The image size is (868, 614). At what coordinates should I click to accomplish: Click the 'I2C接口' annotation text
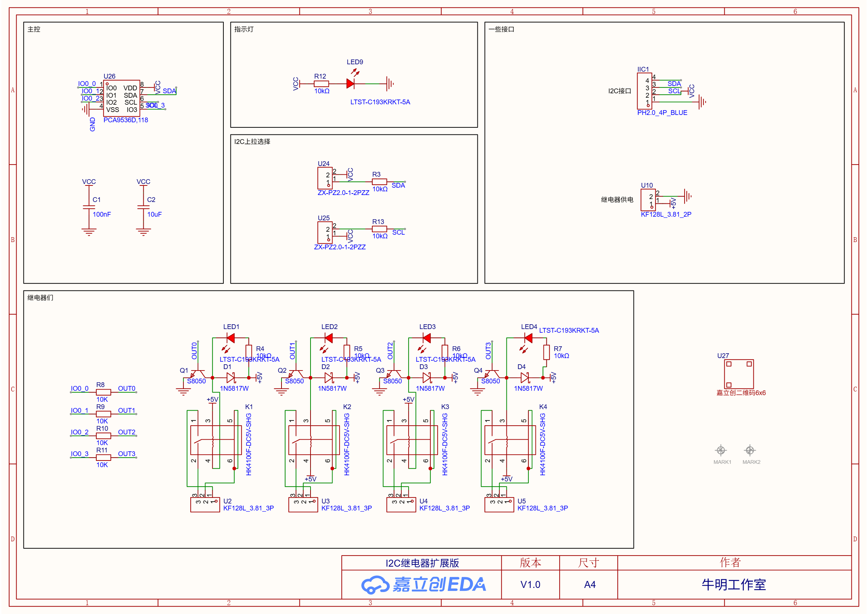pyautogui.click(x=620, y=91)
